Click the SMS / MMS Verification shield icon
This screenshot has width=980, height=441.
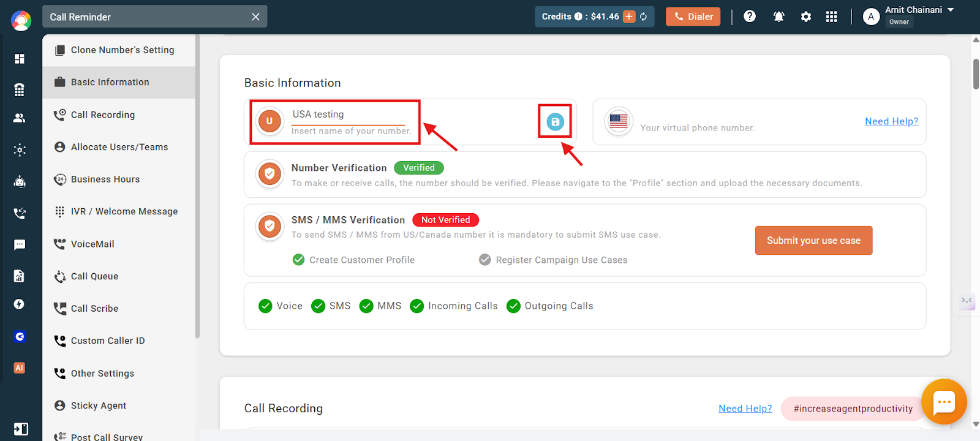pos(269,226)
